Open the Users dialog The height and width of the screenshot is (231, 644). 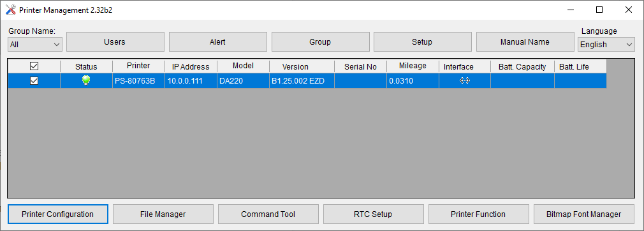point(115,42)
